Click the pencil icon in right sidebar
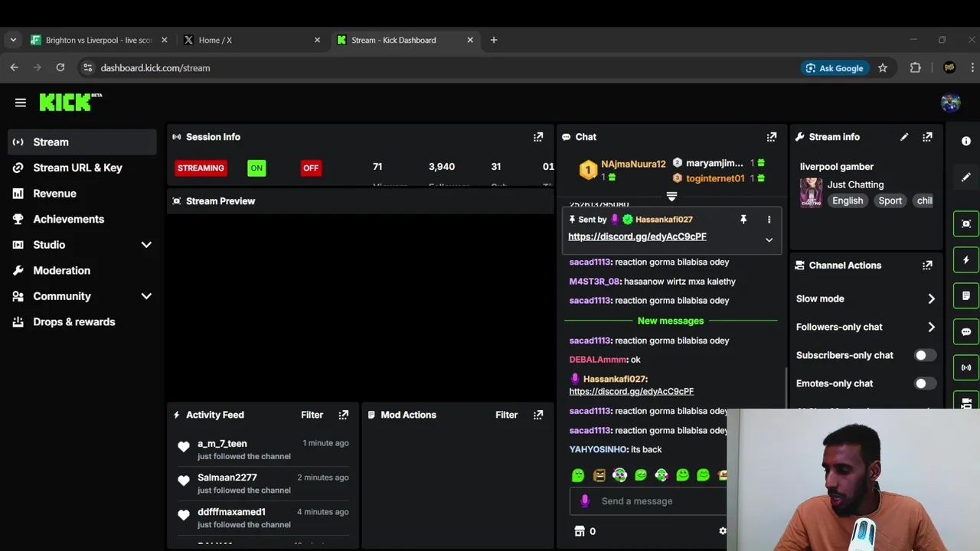Screen dimensions: 980x551 [x=966, y=177]
